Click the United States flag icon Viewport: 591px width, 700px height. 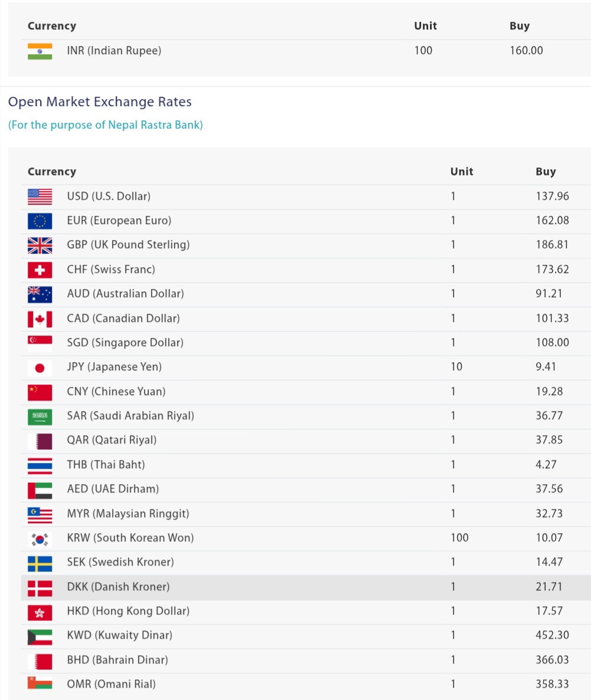point(40,196)
